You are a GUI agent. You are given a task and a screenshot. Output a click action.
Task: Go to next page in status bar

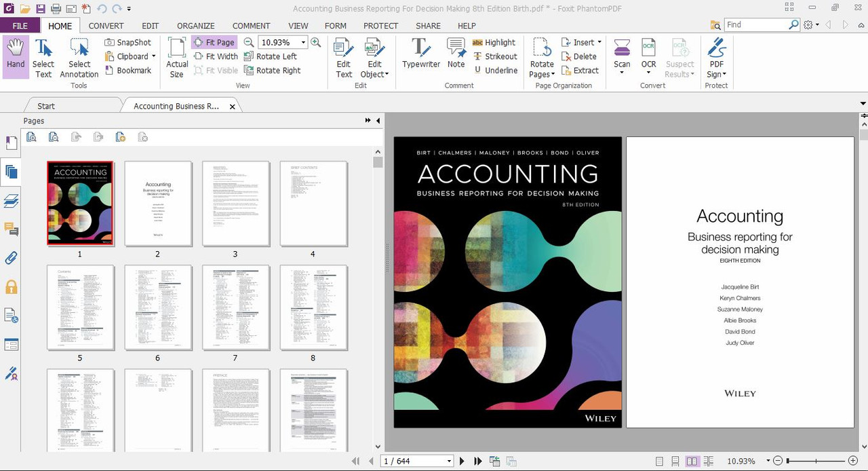point(462,461)
